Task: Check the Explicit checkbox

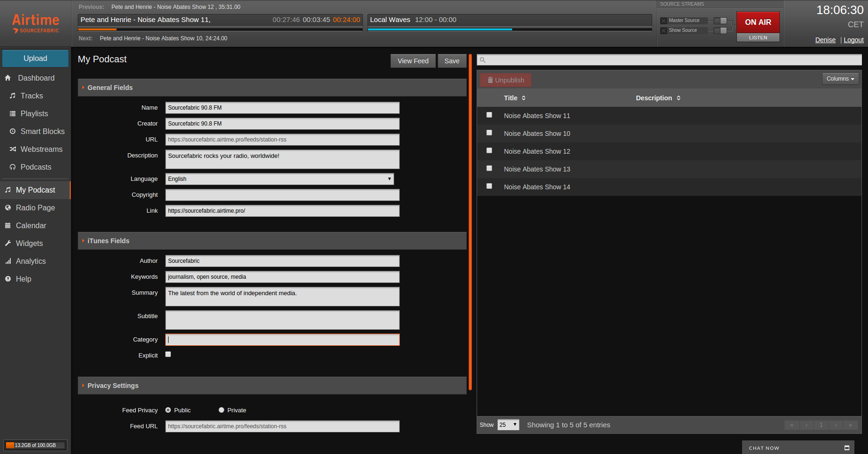Action: point(168,355)
